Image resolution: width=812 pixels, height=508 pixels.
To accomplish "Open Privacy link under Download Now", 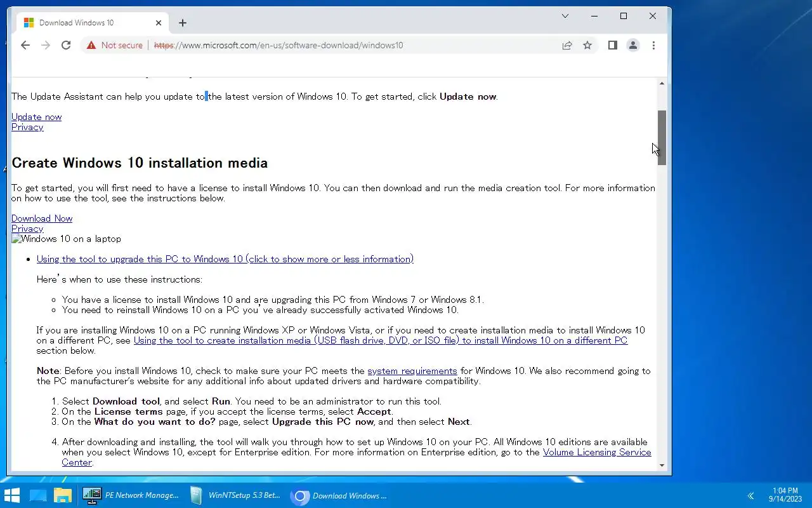I will coord(27,229).
